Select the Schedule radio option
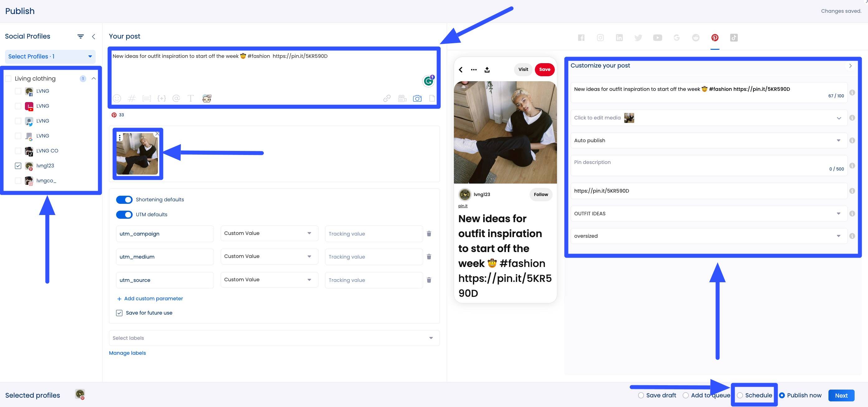 click(x=740, y=395)
